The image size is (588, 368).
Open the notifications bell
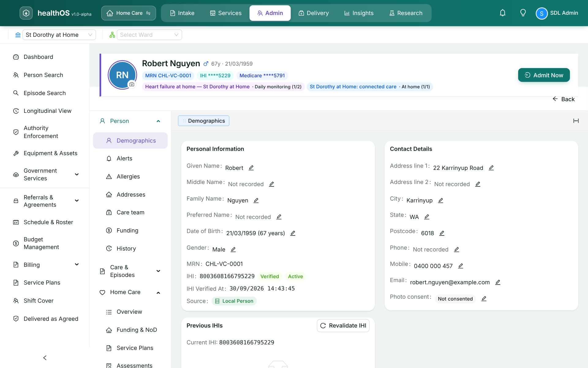[503, 13]
